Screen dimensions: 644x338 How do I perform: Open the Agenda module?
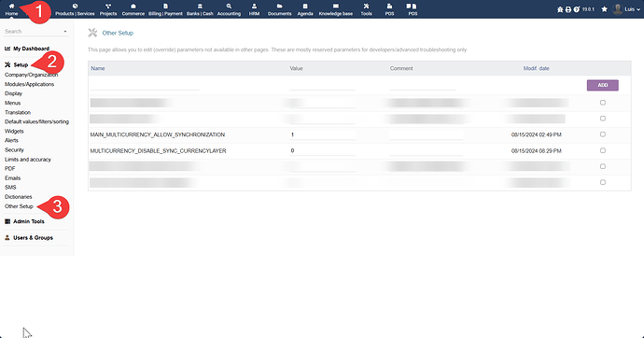click(x=305, y=9)
